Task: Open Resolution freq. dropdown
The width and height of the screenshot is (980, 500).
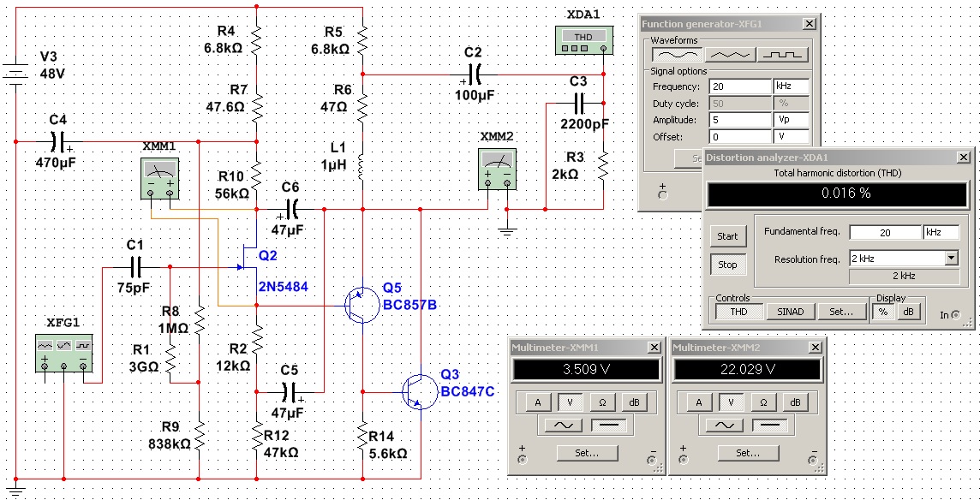Action: tap(951, 258)
